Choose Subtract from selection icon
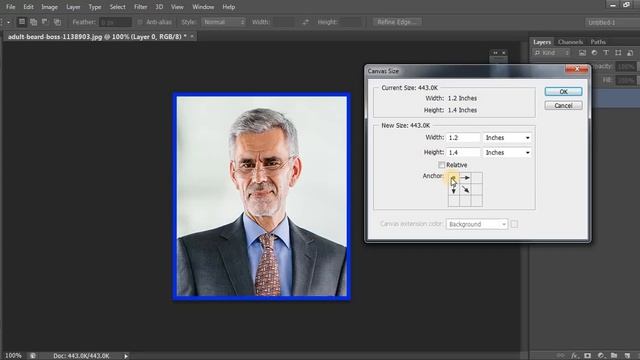The width and height of the screenshot is (640, 360). click(45, 22)
